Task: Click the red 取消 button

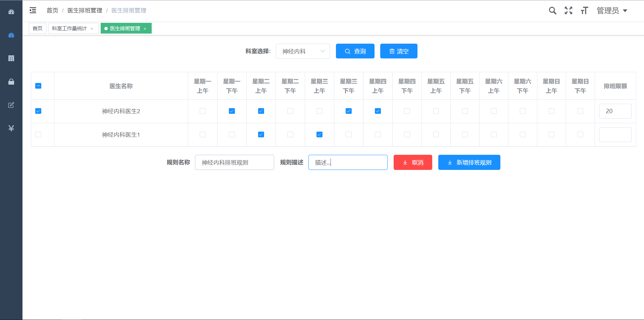Action: [x=413, y=163]
